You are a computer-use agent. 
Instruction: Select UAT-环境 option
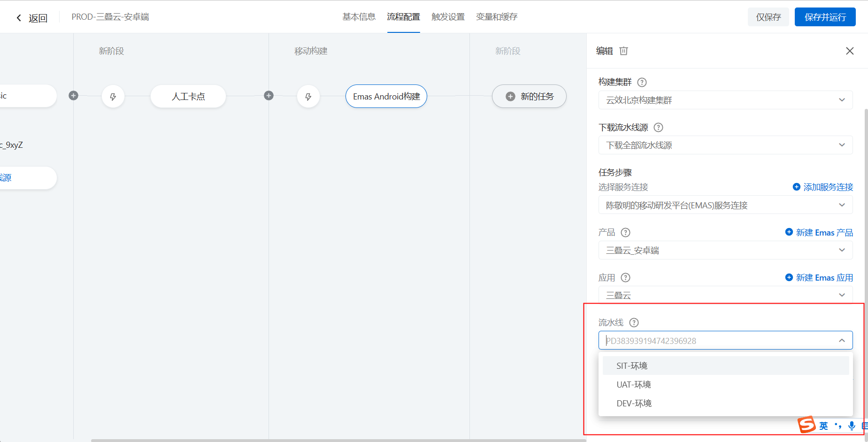(726, 384)
